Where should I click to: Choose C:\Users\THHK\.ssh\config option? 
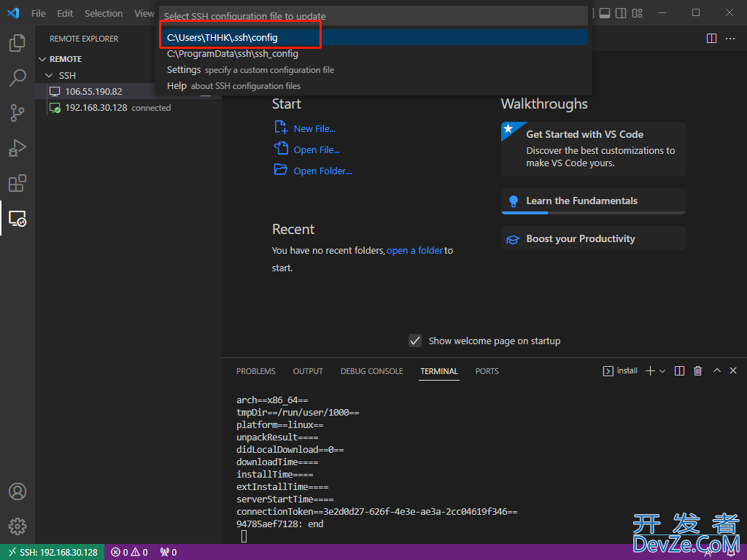(x=373, y=38)
